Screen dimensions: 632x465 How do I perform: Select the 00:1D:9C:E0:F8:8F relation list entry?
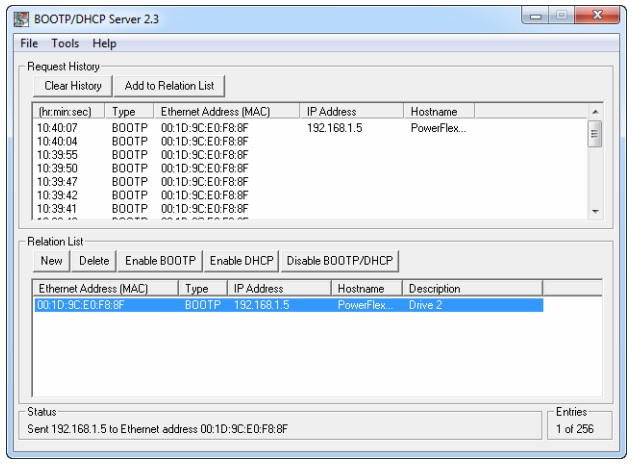tap(289, 305)
